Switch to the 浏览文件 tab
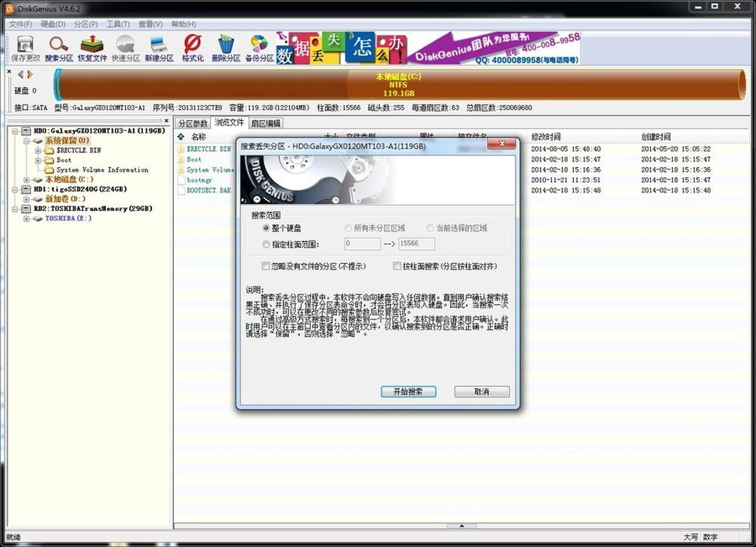 229,123
